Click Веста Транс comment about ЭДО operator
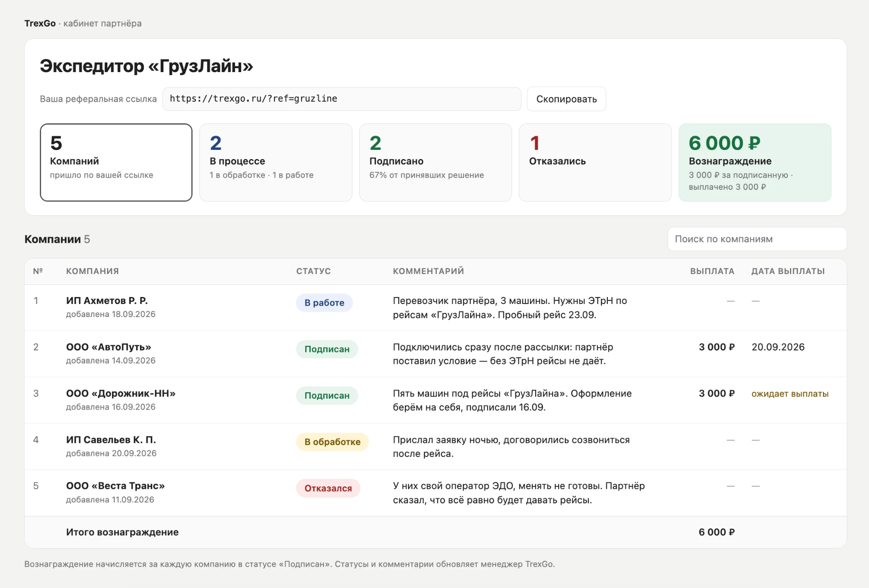 [519, 493]
